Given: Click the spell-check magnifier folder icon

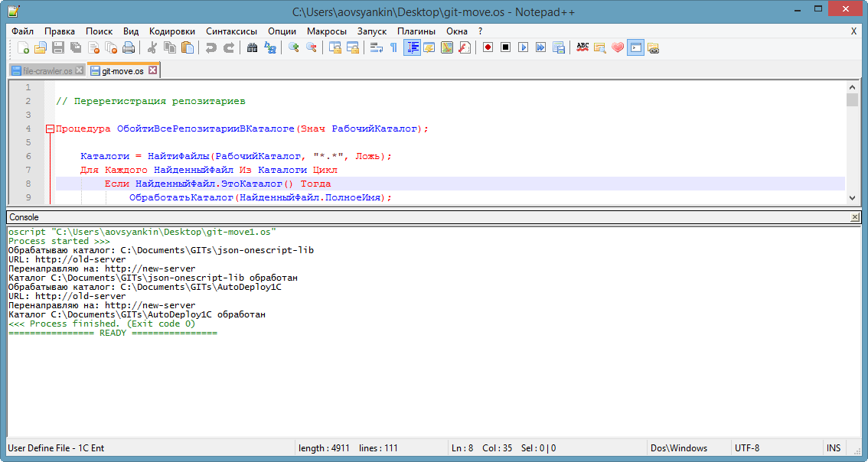Looking at the screenshot, I should [600, 48].
